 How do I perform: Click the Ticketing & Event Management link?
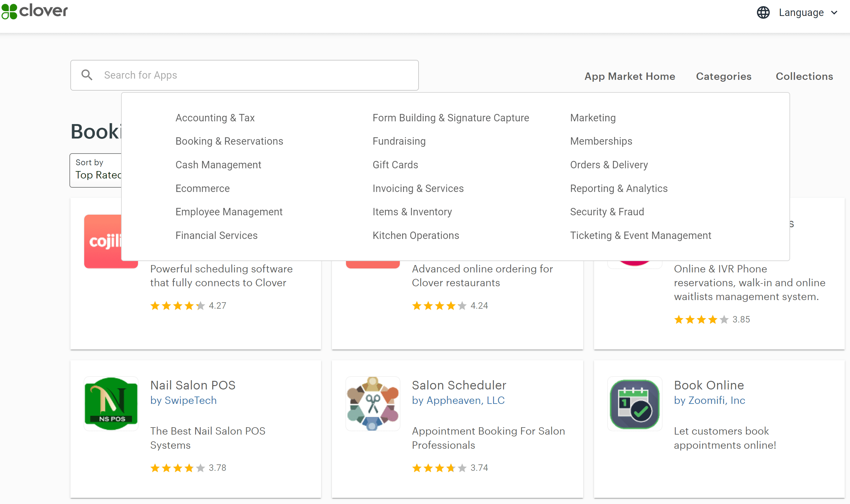[640, 235]
